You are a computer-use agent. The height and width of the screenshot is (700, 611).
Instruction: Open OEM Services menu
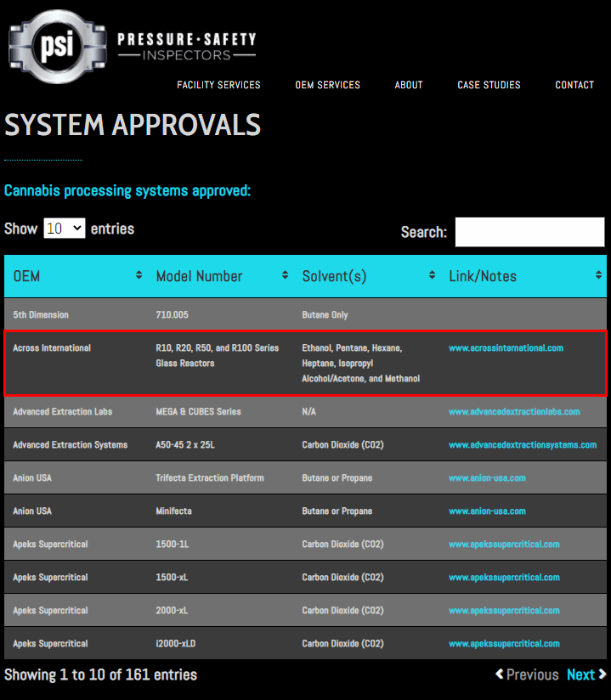pyautogui.click(x=327, y=85)
